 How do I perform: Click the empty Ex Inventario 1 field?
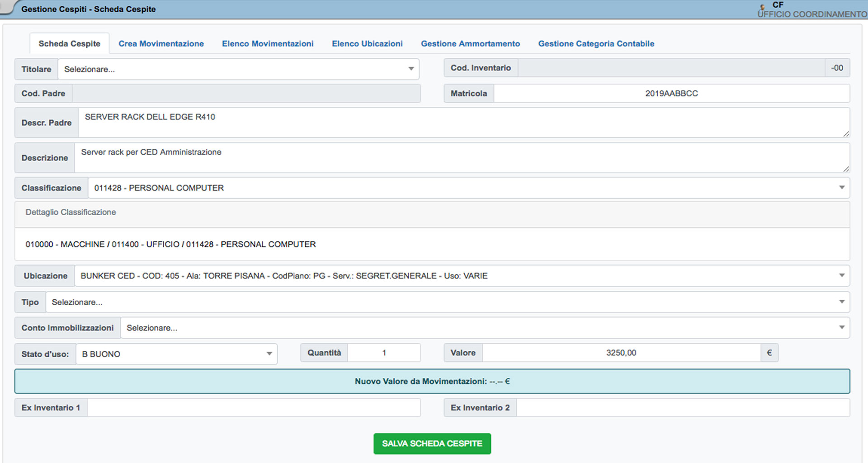pyautogui.click(x=253, y=407)
